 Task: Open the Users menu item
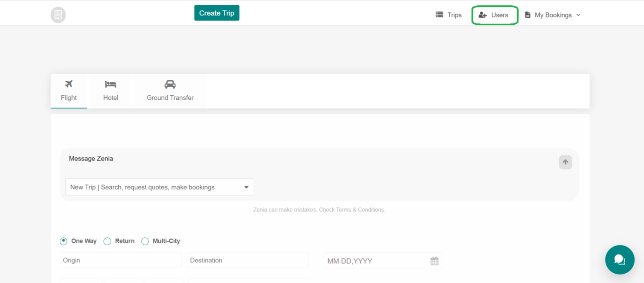tap(494, 15)
